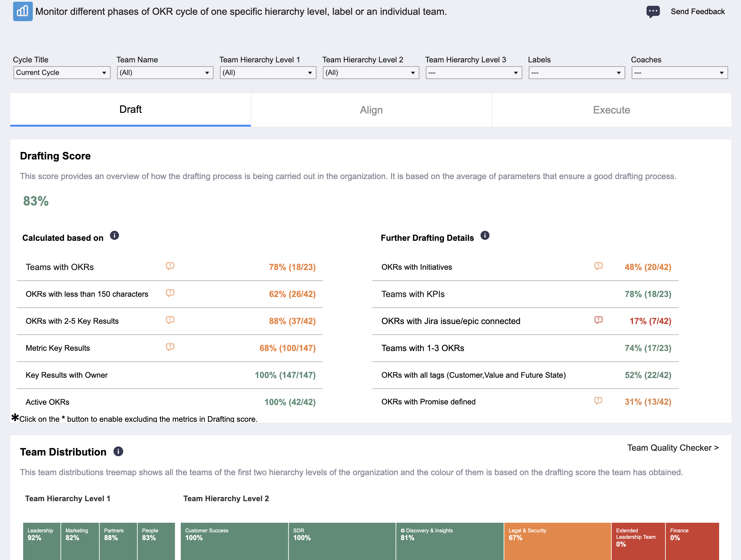This screenshot has width=741, height=560.
Task: Select the orange Legal & Security treemap tile
Action: pyautogui.click(x=557, y=541)
